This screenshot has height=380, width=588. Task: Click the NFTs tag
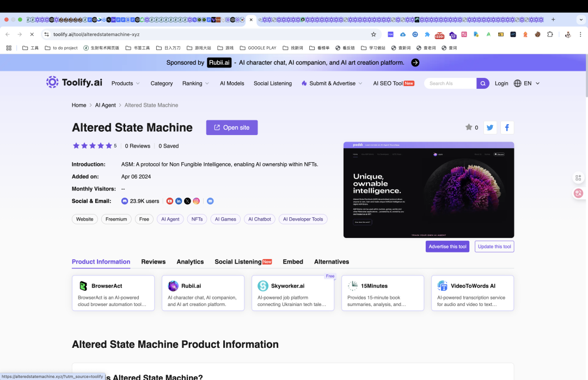click(197, 219)
